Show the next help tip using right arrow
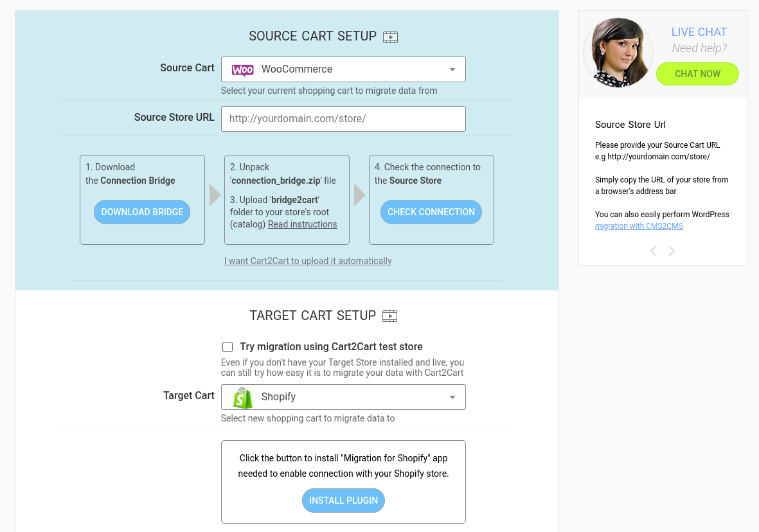Screen dimensions: 759x532 tap(672, 251)
